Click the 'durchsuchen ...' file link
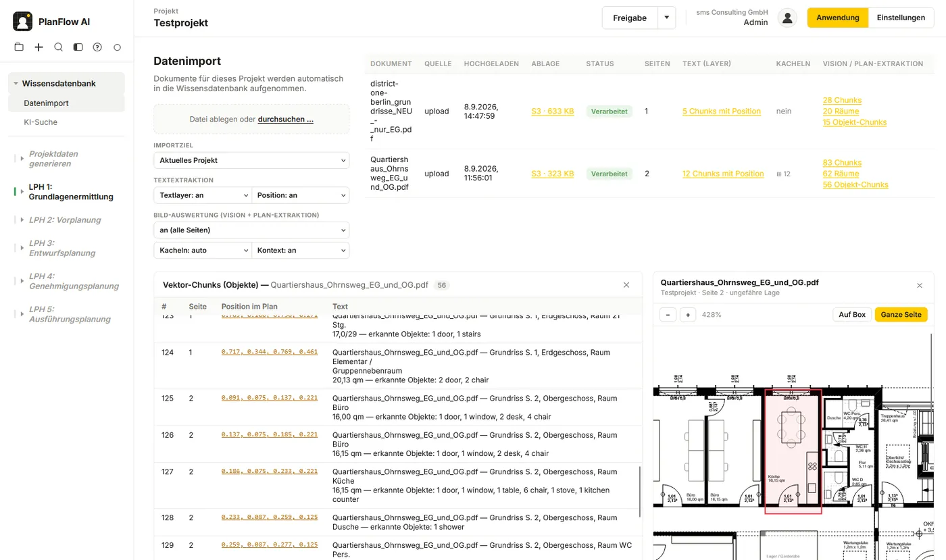The image size is (946, 560). click(x=285, y=119)
